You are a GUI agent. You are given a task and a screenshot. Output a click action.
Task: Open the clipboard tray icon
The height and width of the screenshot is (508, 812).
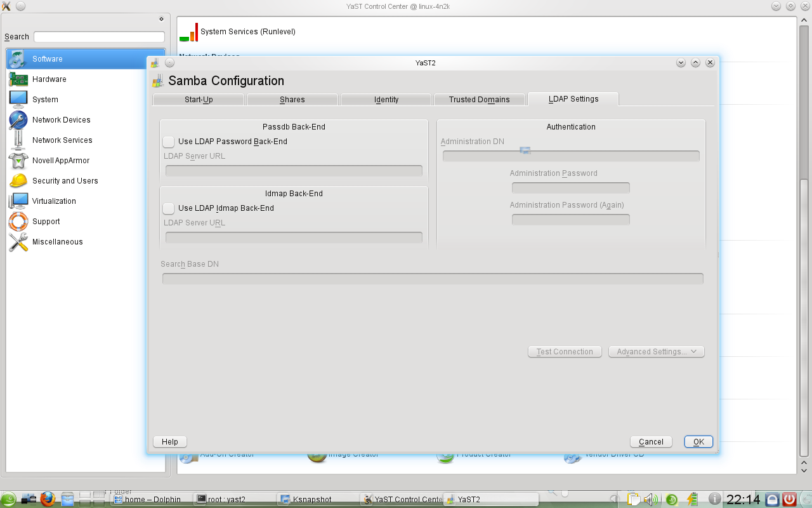[633, 499]
